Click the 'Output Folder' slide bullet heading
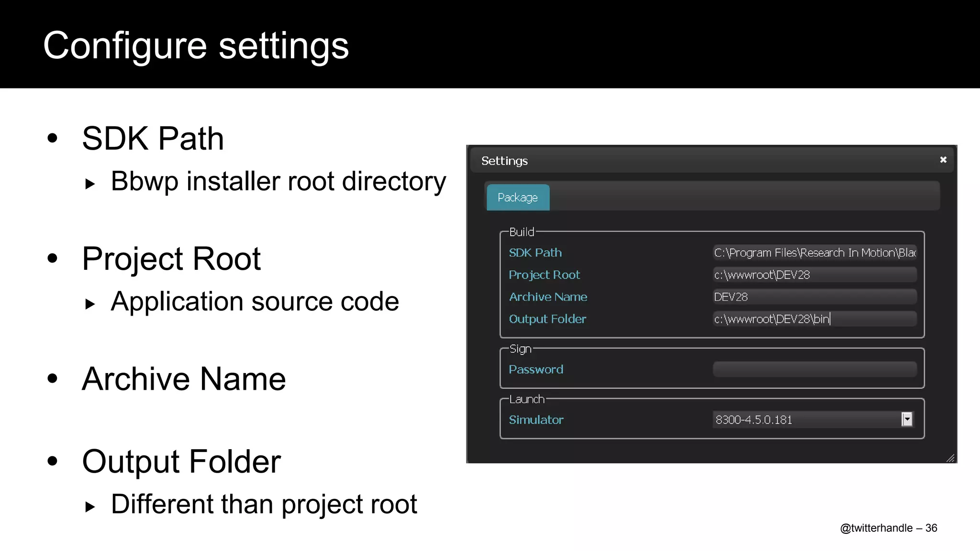 pos(181,462)
